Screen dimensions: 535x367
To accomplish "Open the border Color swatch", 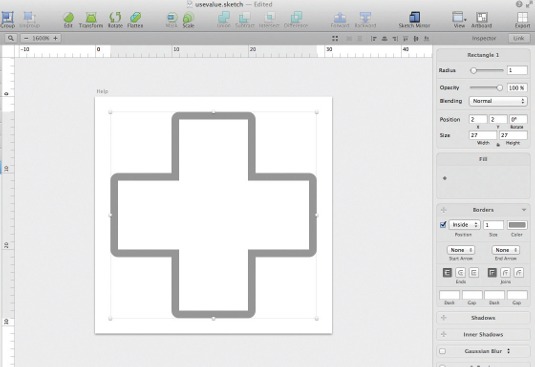I will coord(517,225).
